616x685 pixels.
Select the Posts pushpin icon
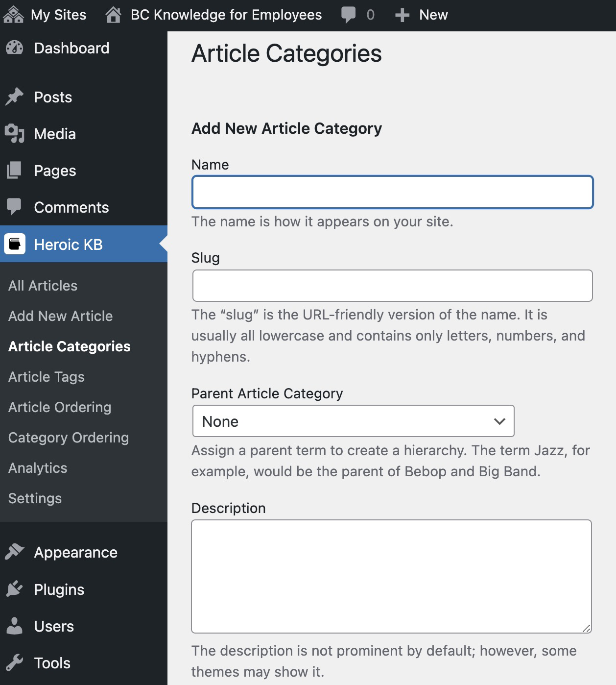[15, 96]
